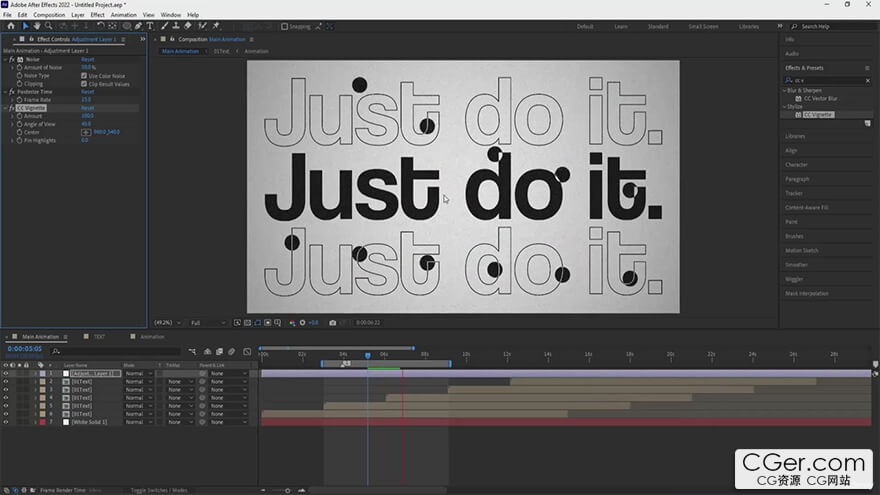Pick the Type tool (T) in toolbar
The height and width of the screenshot is (495, 880).
coord(150,26)
